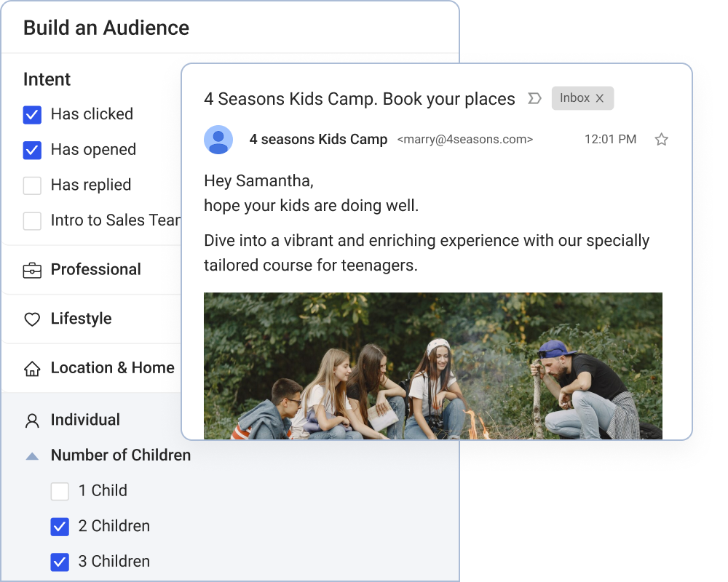Click the Individual person icon
The image size is (728, 582).
click(x=32, y=420)
